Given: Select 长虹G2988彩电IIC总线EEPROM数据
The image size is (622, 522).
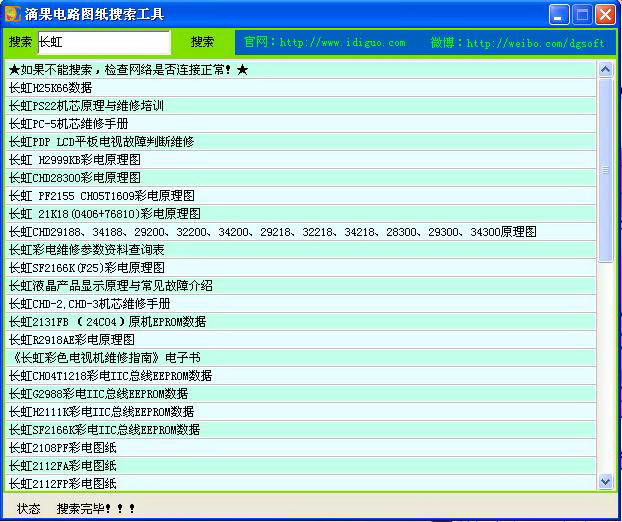Looking at the screenshot, I should (x=300, y=394).
